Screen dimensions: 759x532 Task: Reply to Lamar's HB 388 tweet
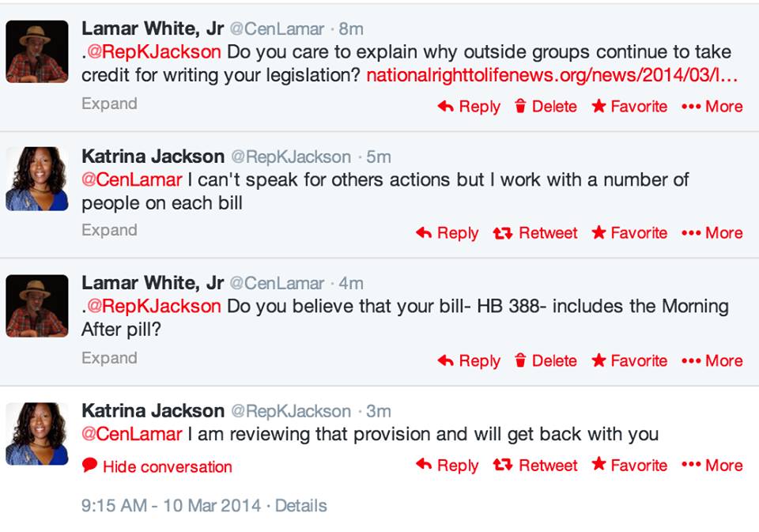pos(469,361)
